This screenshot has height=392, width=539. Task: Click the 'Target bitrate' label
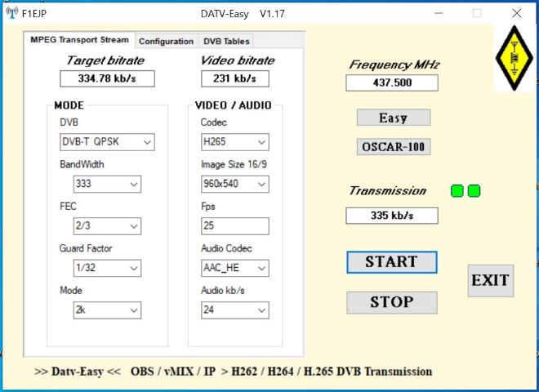point(105,60)
